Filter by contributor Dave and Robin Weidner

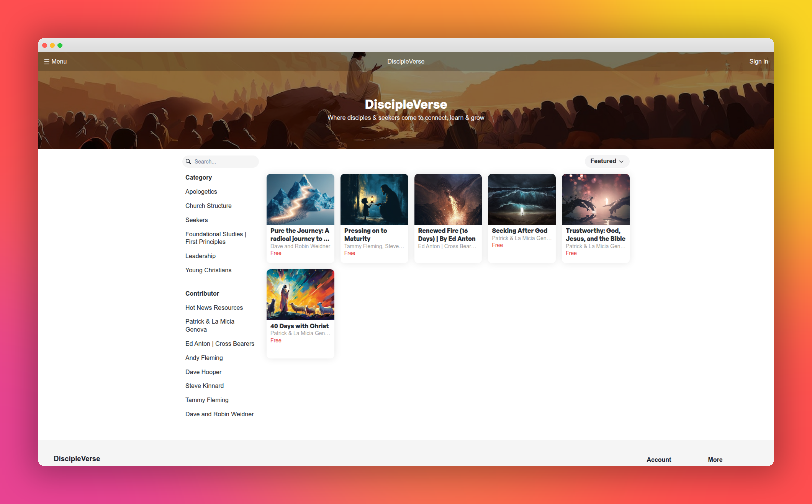(x=219, y=414)
